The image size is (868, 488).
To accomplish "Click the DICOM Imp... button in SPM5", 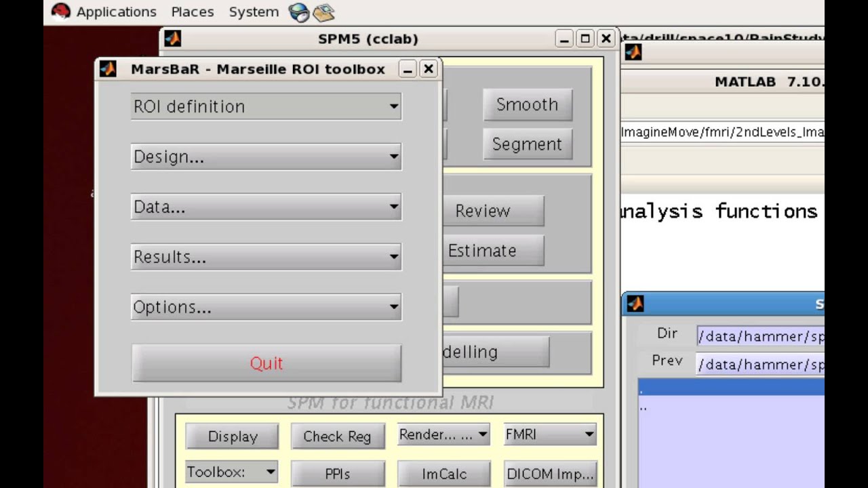I will (551, 474).
